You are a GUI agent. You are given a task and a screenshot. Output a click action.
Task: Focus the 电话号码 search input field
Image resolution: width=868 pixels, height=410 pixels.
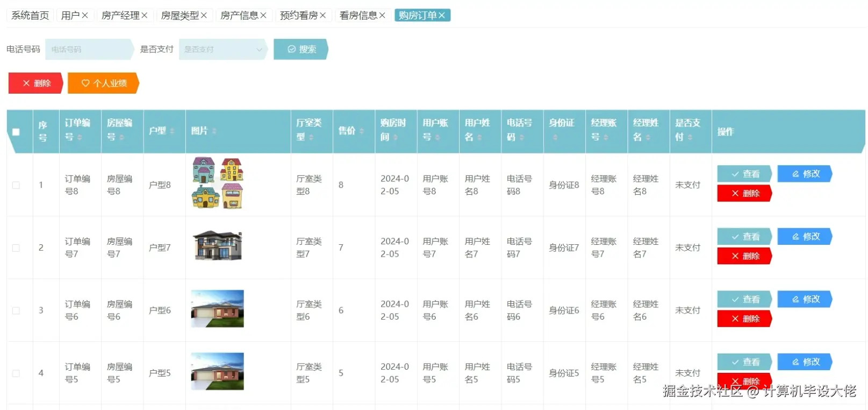point(89,49)
